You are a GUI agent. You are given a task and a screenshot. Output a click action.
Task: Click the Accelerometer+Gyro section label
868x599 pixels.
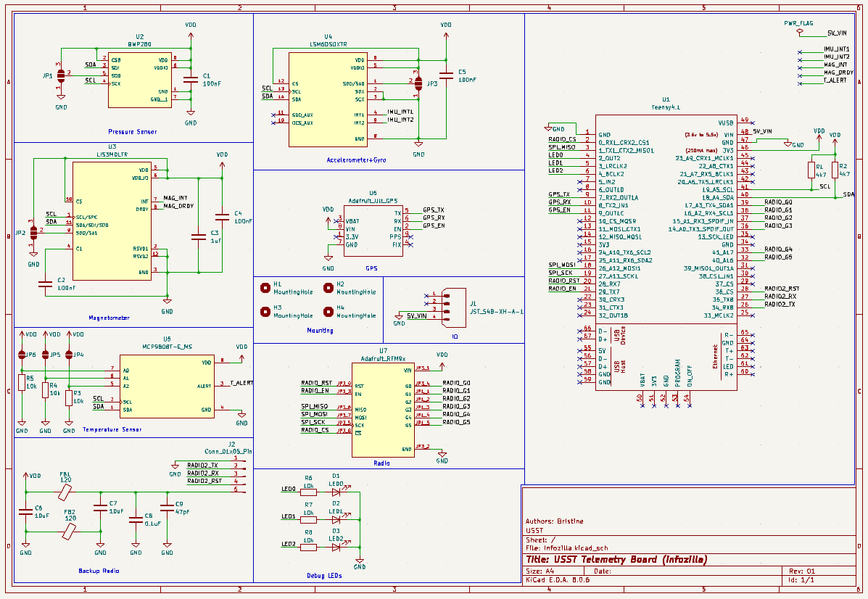357,160
